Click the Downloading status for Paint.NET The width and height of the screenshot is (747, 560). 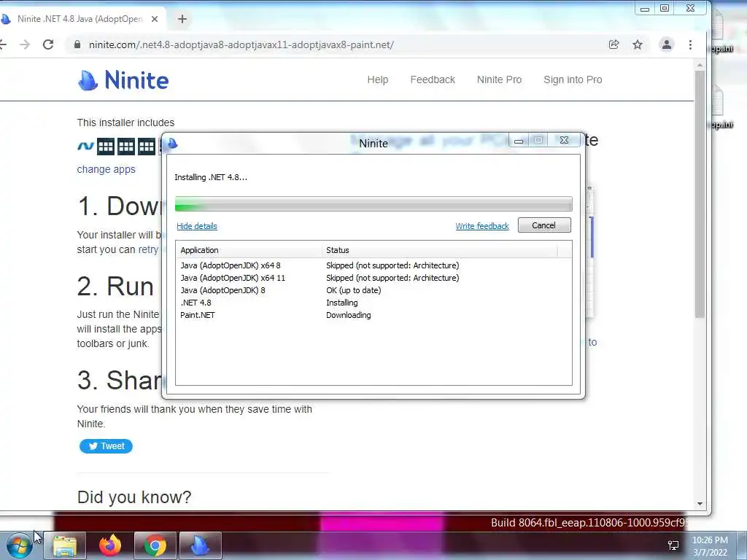click(348, 315)
